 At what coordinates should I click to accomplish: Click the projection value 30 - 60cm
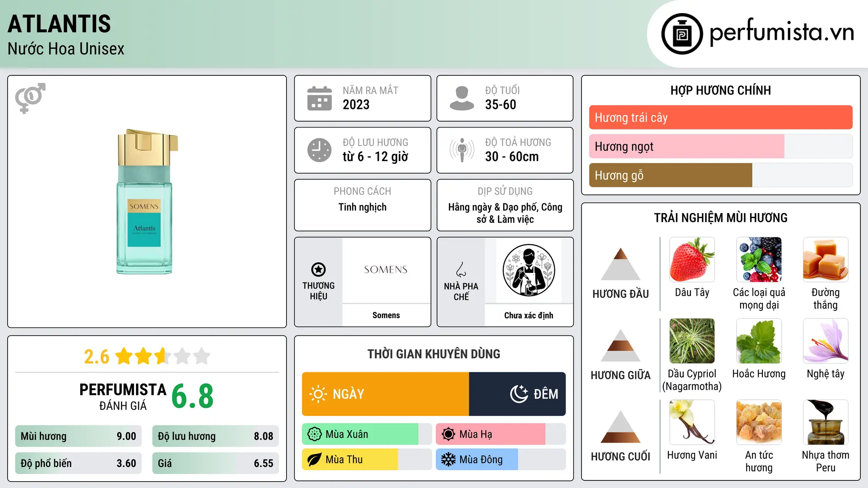[512, 157]
